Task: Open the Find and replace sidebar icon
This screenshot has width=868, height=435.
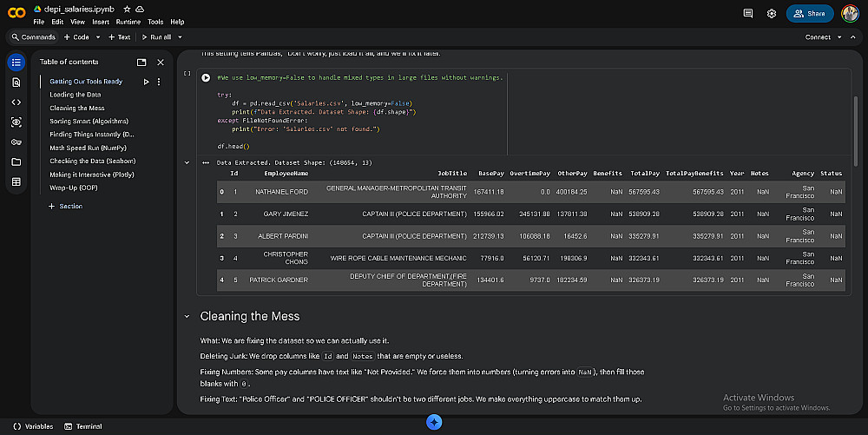Action: pos(16,82)
